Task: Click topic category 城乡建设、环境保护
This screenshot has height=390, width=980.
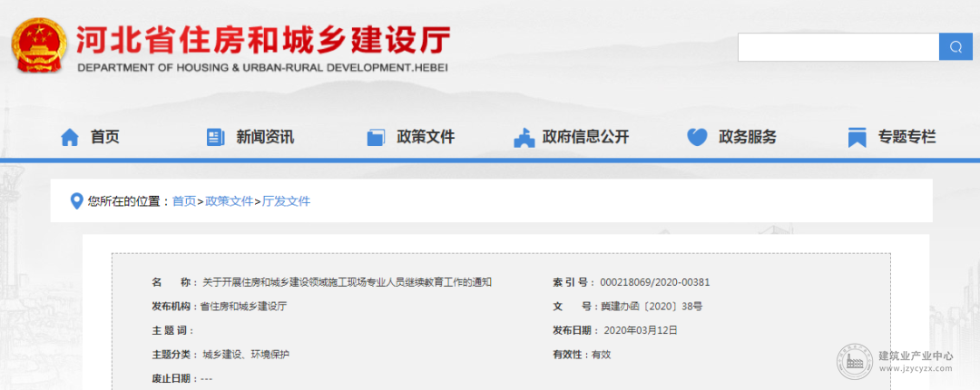Action: (x=246, y=355)
